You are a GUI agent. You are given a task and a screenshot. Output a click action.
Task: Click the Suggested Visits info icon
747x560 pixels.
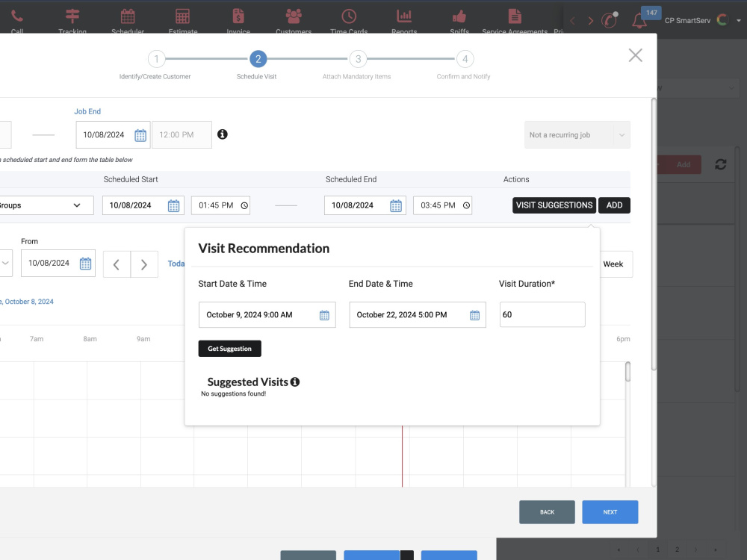pyautogui.click(x=295, y=382)
